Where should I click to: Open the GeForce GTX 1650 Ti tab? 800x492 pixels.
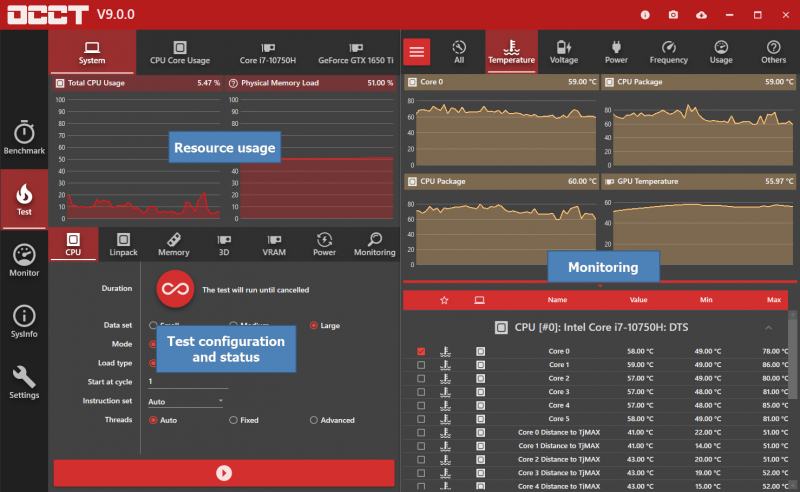[x=356, y=52]
